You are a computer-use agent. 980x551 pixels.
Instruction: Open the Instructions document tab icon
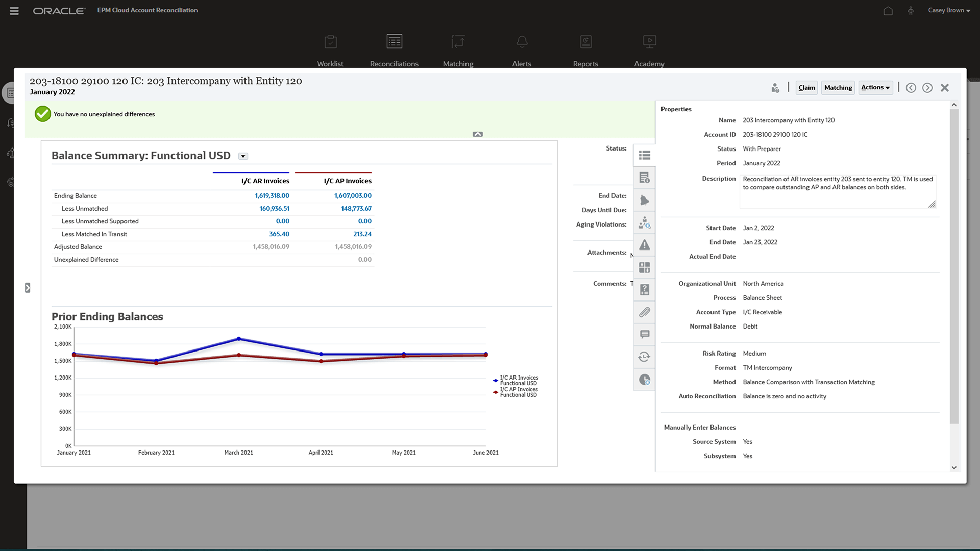click(644, 178)
